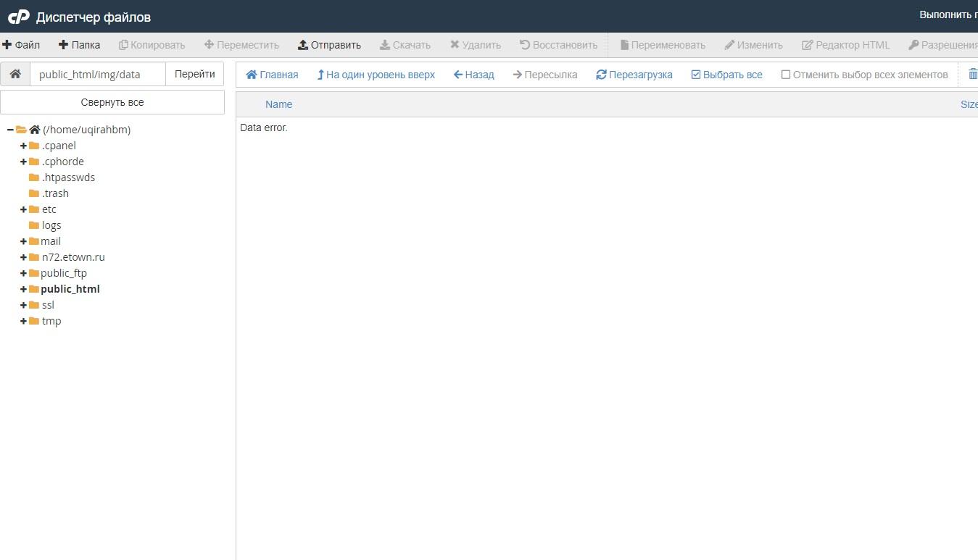
Task: Click Переместить in the toolbar
Action: click(x=241, y=45)
